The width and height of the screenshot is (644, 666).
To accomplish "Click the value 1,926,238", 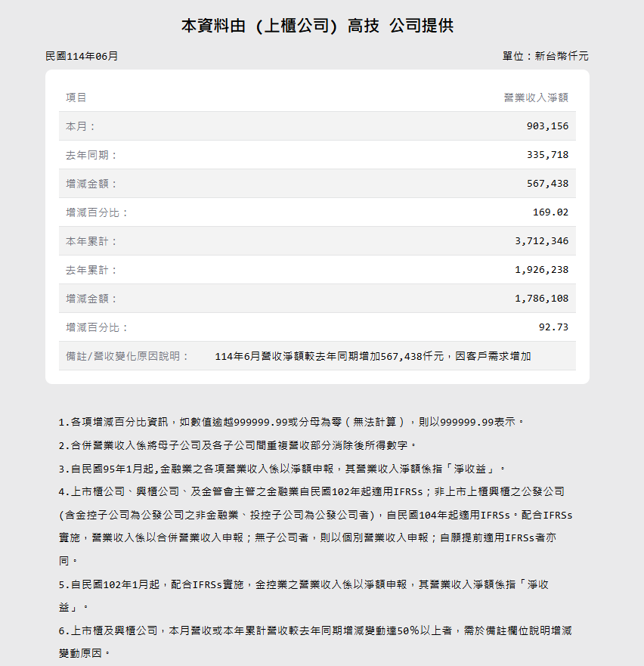I will click(542, 270).
